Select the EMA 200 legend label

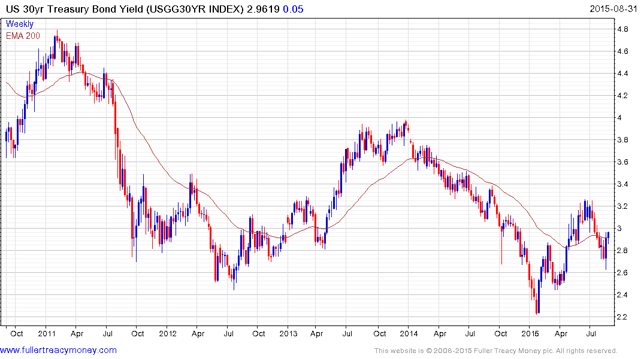tap(23, 36)
